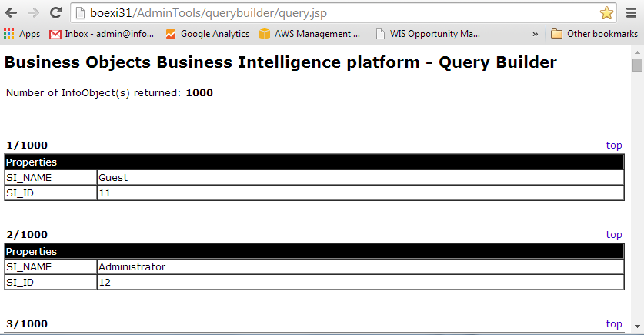Viewport: 644px width, 335px height.
Task: Click the SI_NAME label in Guest table
Action: [x=28, y=178]
